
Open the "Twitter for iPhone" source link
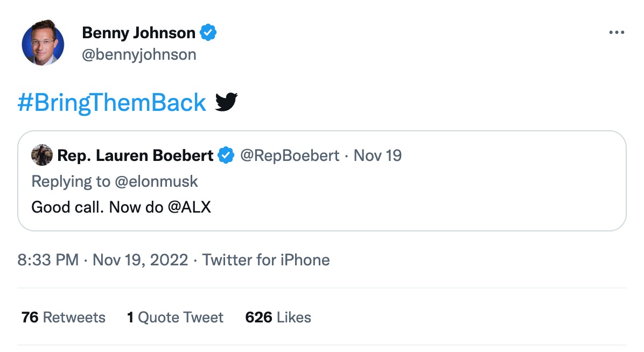266,260
